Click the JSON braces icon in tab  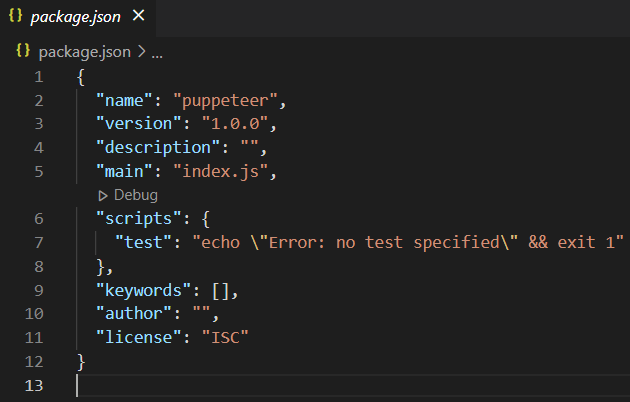coord(15,16)
